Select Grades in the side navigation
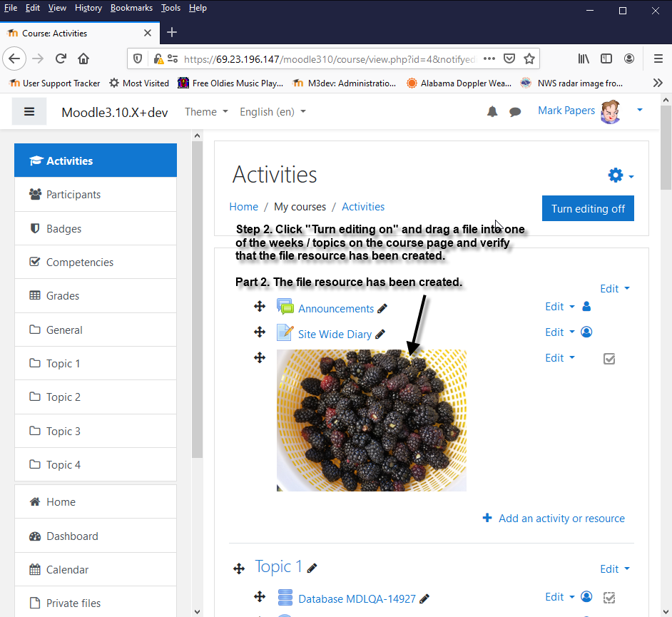The height and width of the screenshot is (617, 672). pyautogui.click(x=96, y=295)
